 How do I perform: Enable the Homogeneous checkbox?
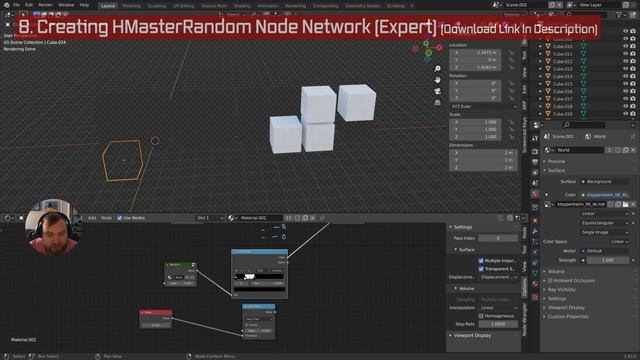click(x=481, y=316)
